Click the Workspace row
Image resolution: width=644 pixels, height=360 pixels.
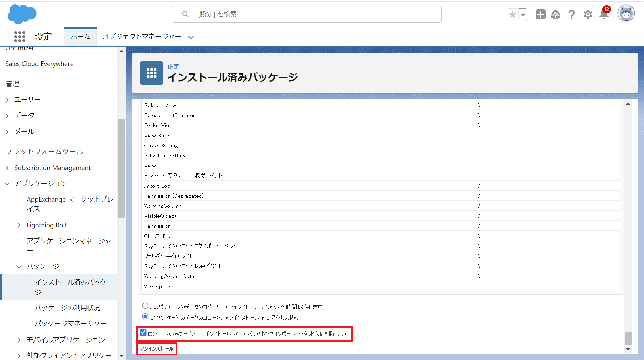click(x=380, y=286)
